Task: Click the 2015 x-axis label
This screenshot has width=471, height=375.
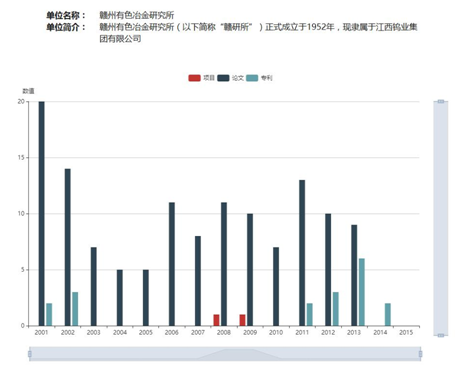Action: pos(406,332)
